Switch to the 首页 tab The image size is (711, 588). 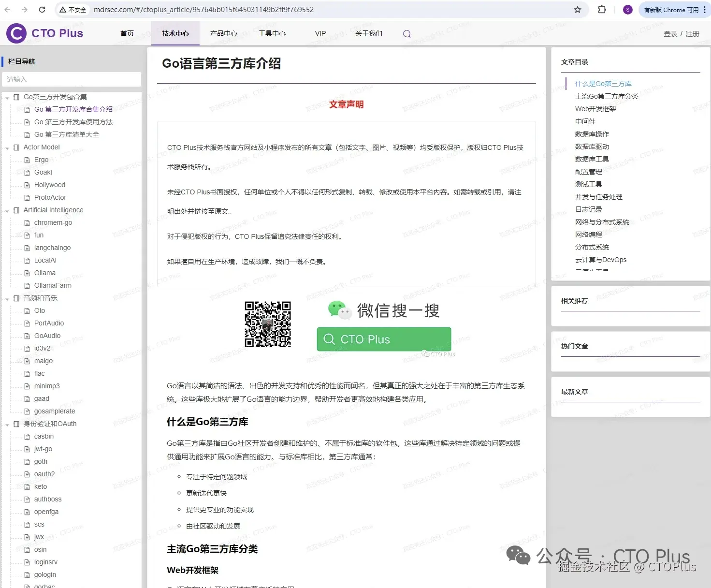[127, 33]
